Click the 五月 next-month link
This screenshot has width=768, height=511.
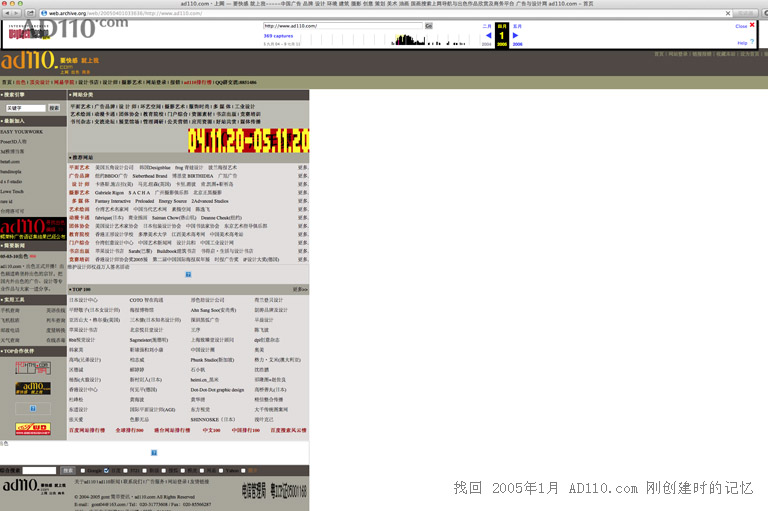pyautogui.click(x=517, y=26)
